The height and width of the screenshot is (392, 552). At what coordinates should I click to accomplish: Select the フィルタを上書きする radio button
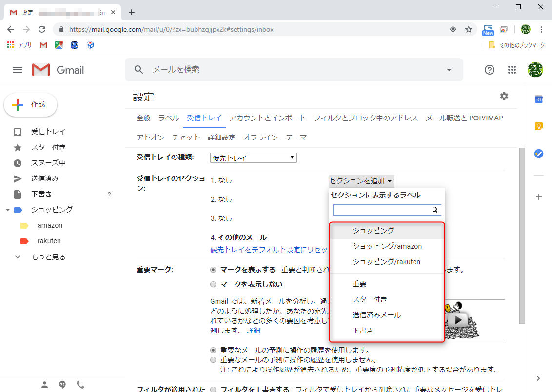tap(213, 389)
